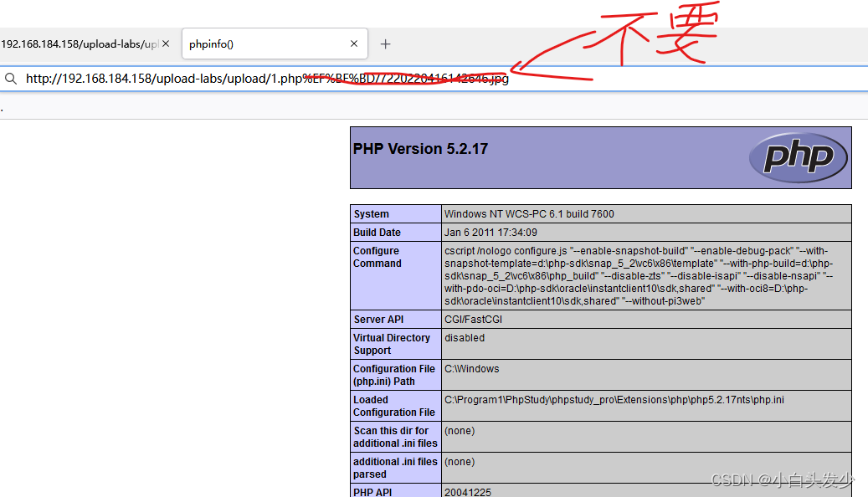Select the C:\Windows value

471,369
